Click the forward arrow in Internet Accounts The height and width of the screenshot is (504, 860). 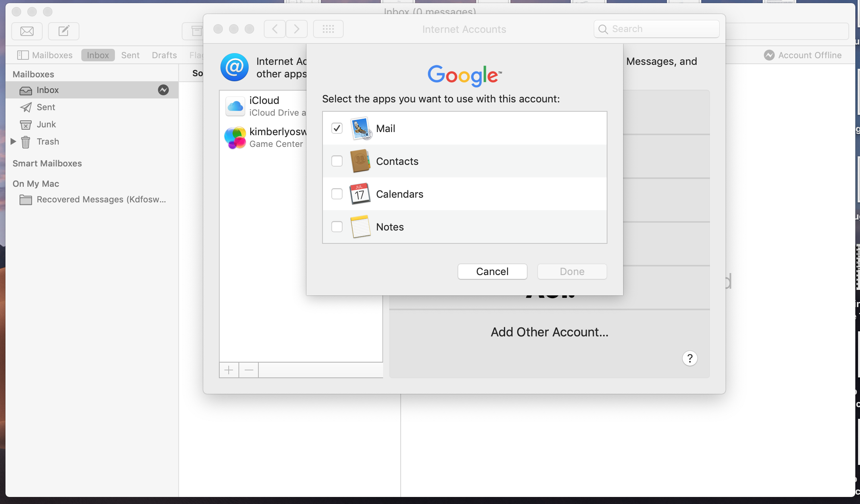click(x=296, y=29)
